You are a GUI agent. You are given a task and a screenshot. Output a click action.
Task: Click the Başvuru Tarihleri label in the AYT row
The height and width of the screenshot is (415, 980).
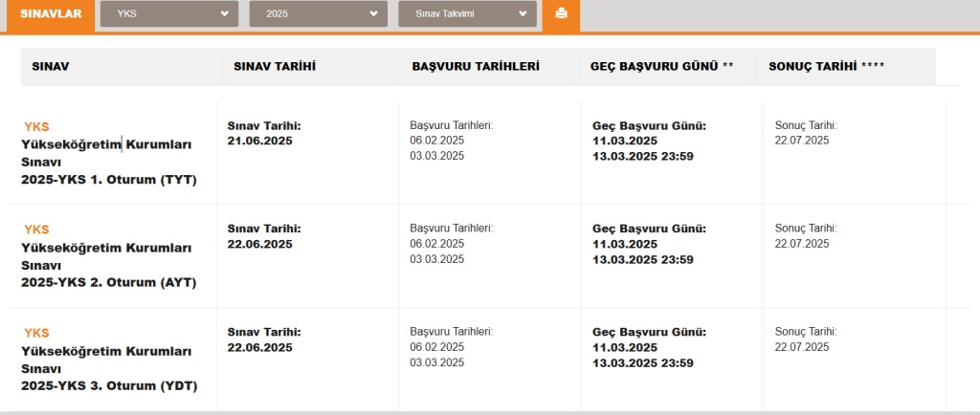(452, 229)
